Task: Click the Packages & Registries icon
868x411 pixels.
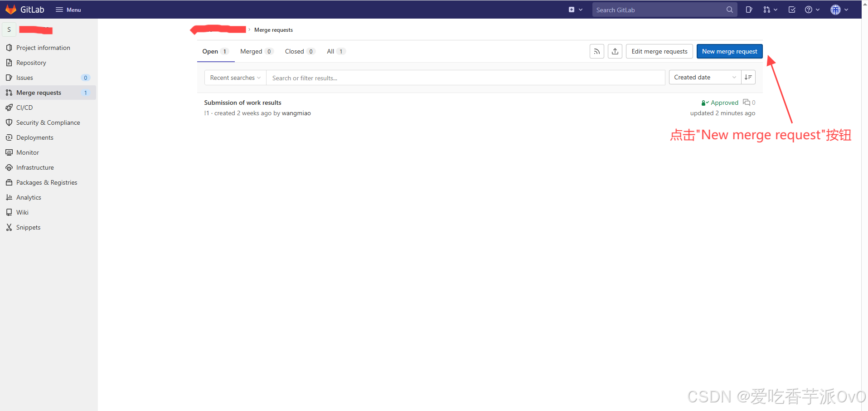Action: [9, 182]
